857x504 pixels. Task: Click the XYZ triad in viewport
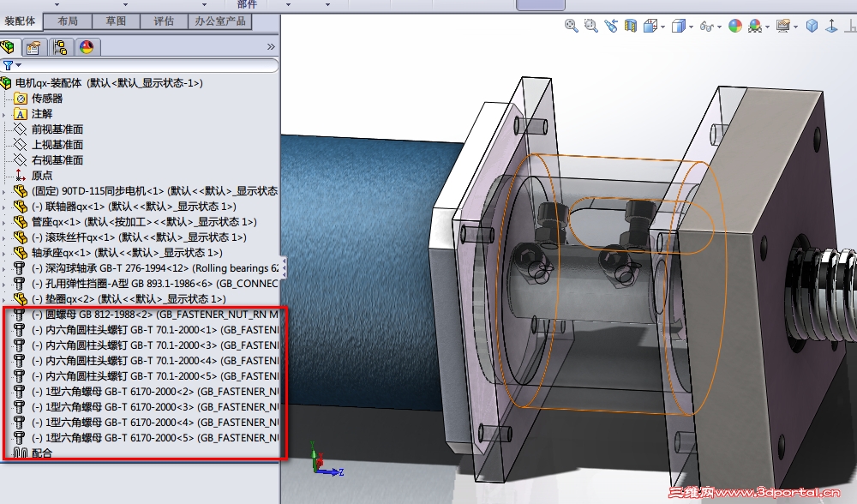point(325,459)
